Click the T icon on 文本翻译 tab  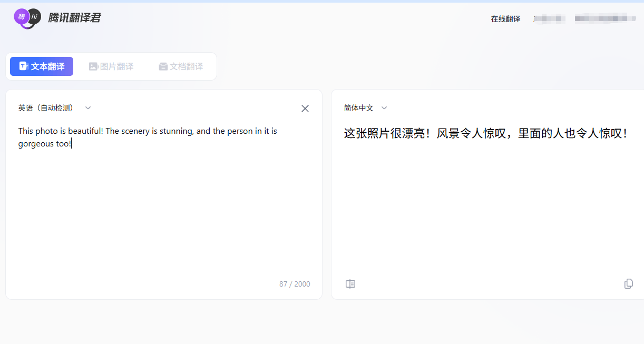pyautogui.click(x=22, y=66)
